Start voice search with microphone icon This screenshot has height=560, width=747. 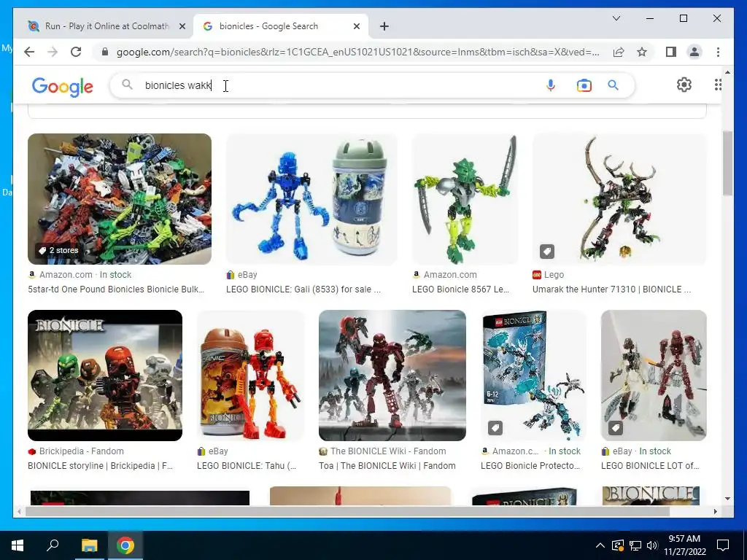pos(551,85)
